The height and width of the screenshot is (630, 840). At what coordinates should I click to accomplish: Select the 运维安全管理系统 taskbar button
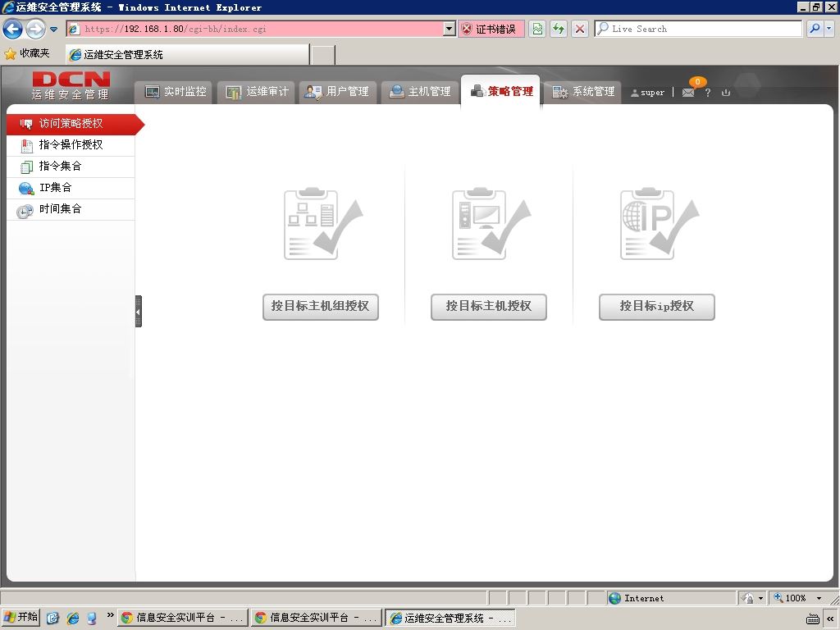(450, 618)
